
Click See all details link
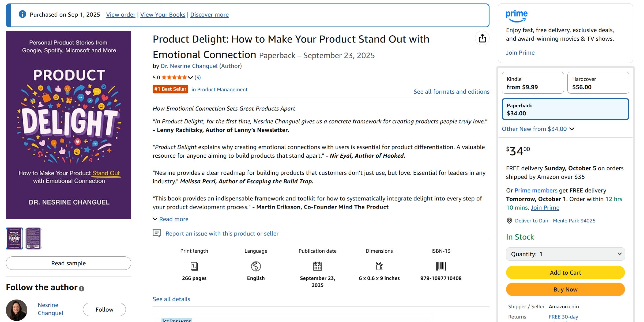tap(171, 299)
